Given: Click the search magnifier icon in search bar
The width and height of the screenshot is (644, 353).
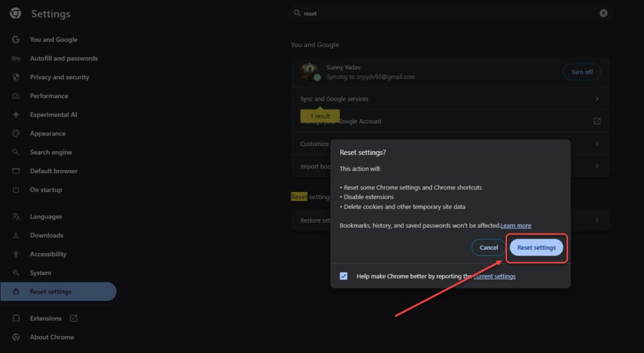Looking at the screenshot, I should point(297,13).
